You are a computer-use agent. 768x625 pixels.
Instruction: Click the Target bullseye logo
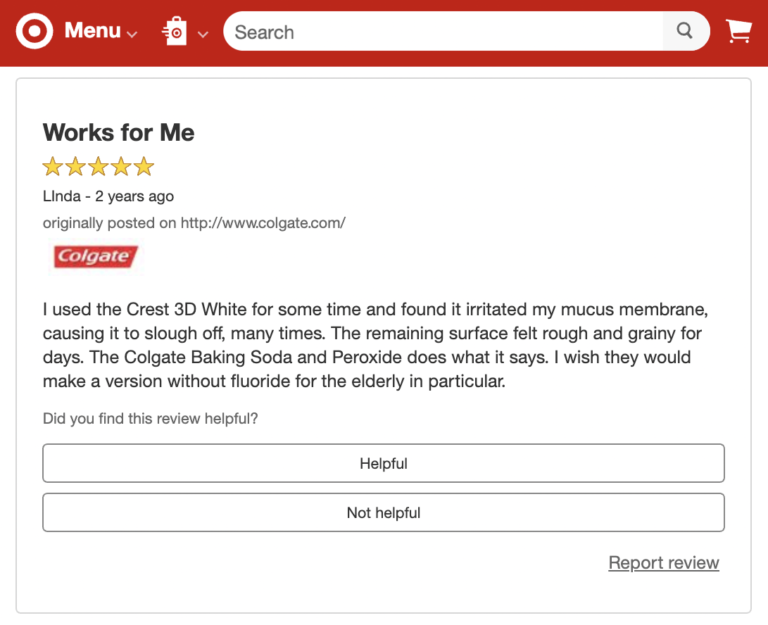[34, 31]
